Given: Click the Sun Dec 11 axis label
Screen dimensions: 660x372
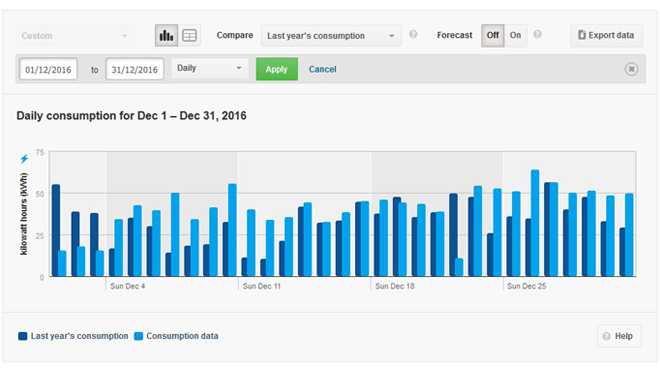Looking at the screenshot, I should point(261,286).
